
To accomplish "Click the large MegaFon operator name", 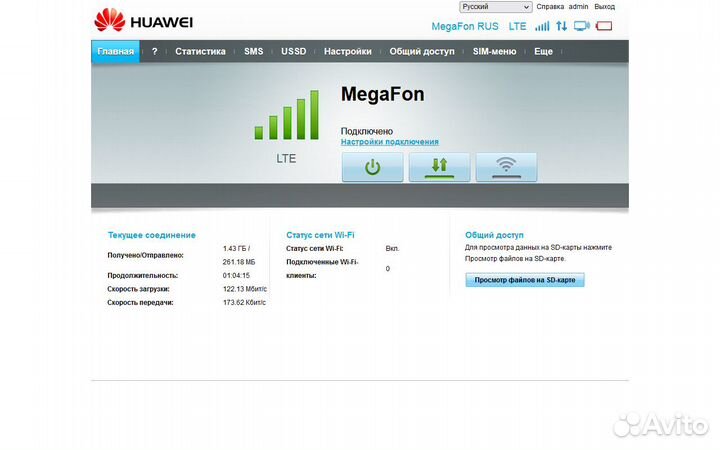I will (382, 94).
